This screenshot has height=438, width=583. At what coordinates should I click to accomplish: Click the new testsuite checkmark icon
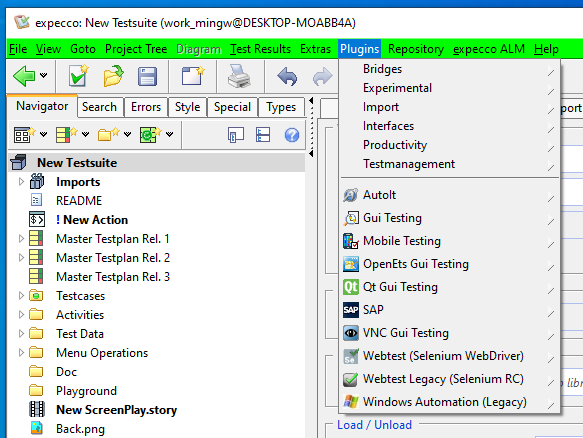78,76
